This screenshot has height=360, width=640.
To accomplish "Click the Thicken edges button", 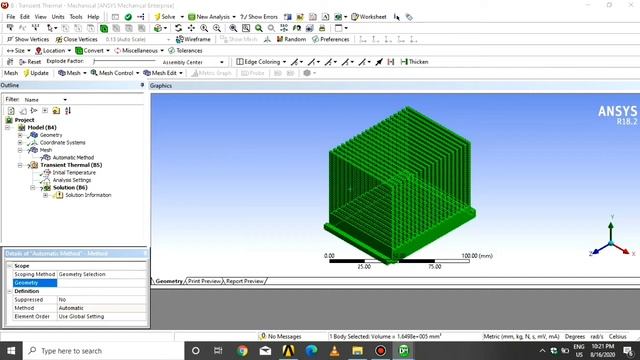I will click(414, 62).
